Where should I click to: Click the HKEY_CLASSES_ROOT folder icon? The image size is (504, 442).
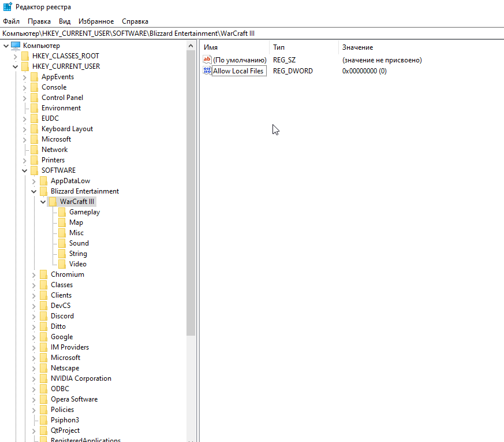tap(25, 56)
